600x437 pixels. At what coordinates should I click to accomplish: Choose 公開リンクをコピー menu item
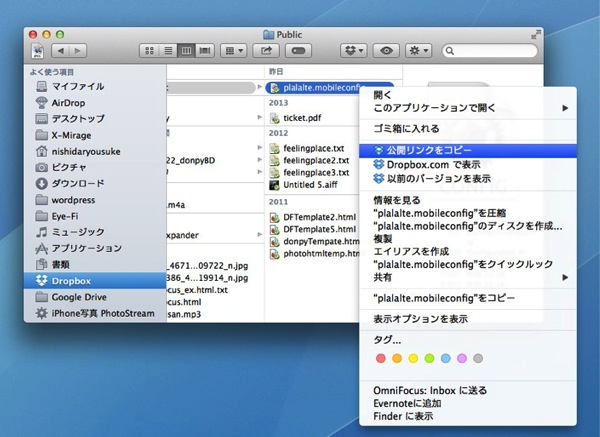(468, 150)
